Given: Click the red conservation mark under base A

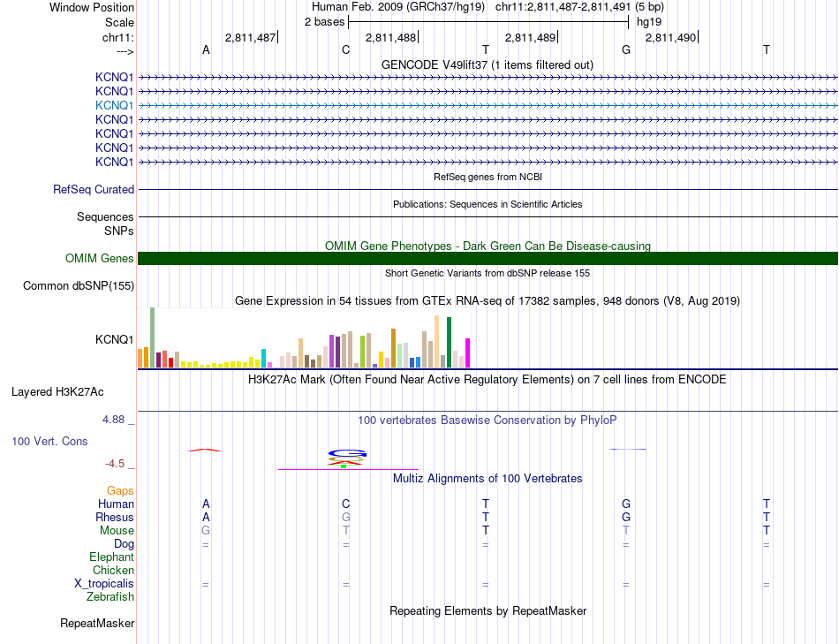Looking at the screenshot, I should (204, 451).
